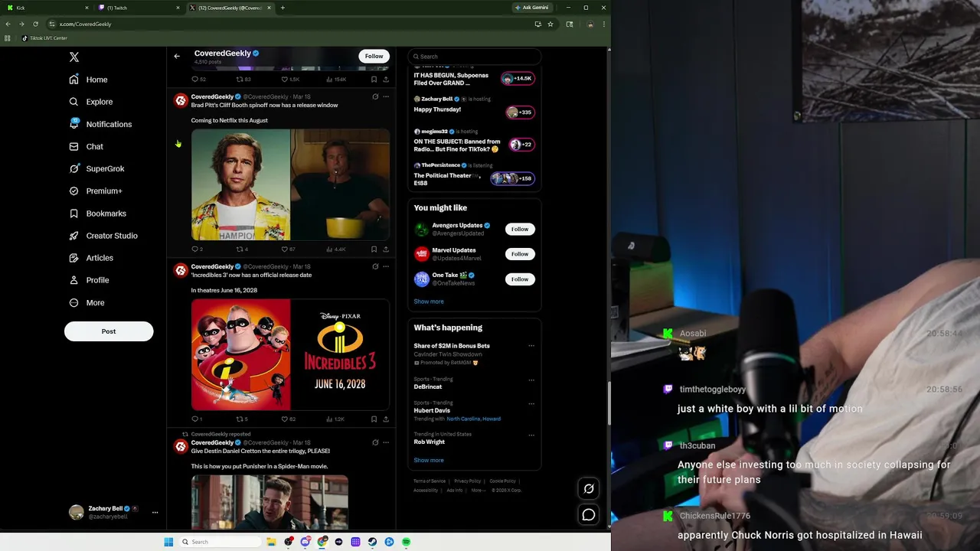
Task: Open Articles in sidebar
Action: 90,258
